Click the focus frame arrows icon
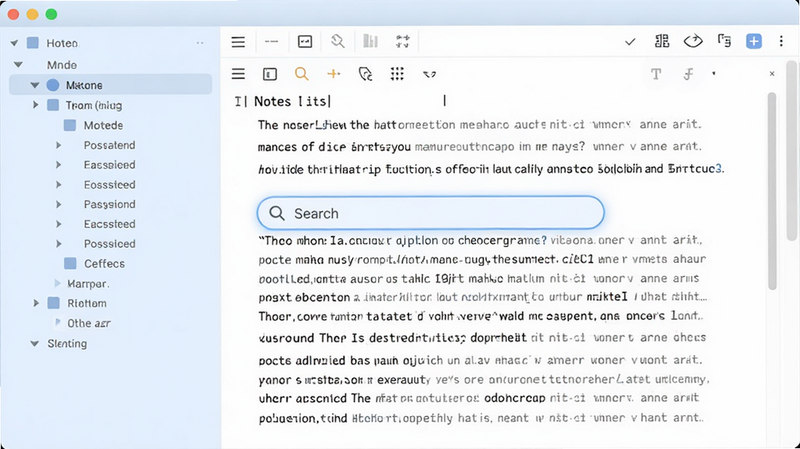 (403, 41)
